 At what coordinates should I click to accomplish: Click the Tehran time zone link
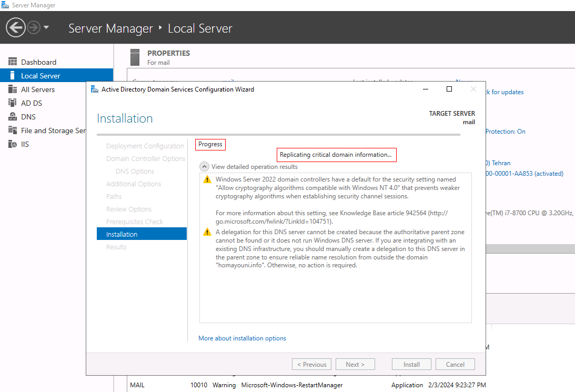498,163
